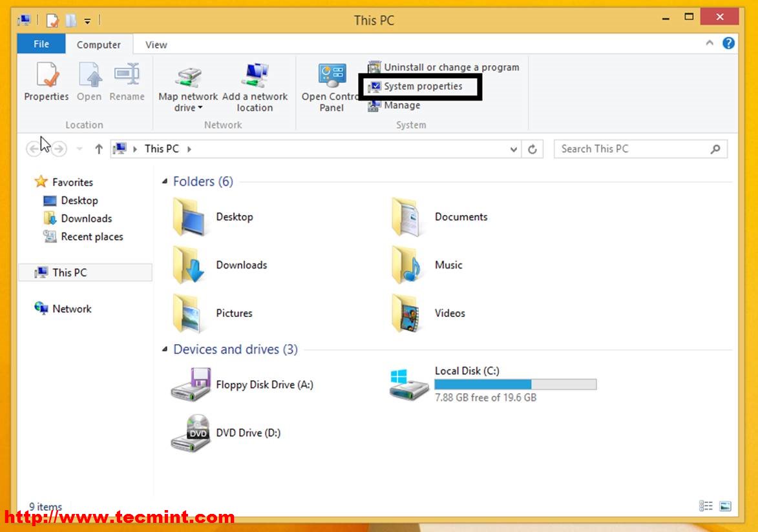Open the File tab
This screenshot has height=532, width=758.
pyautogui.click(x=41, y=44)
